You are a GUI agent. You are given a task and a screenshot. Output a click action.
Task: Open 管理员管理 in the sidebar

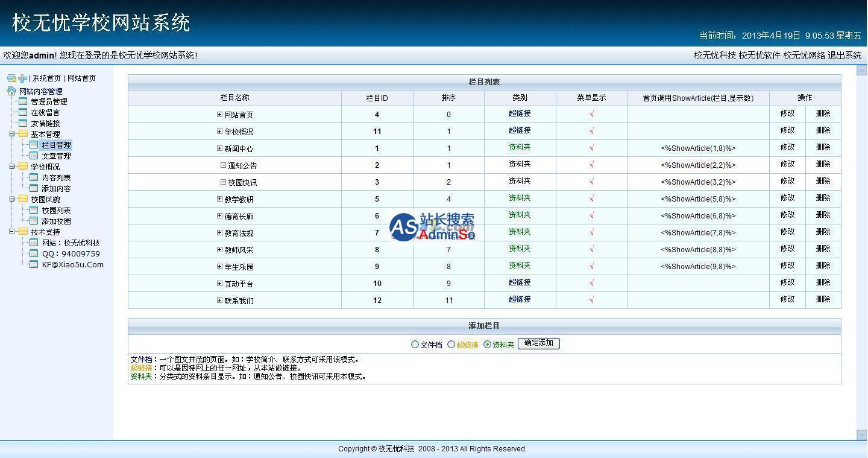[x=49, y=102]
